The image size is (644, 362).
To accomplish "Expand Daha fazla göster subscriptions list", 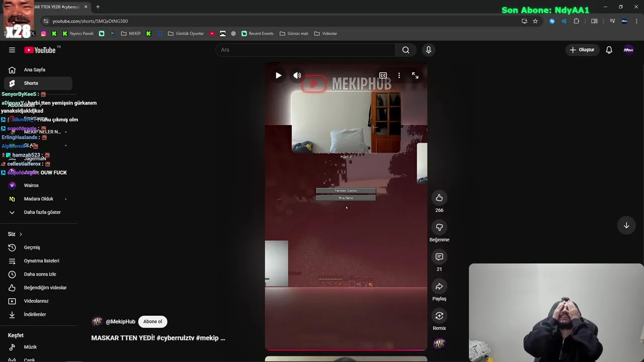I will (x=38, y=212).
